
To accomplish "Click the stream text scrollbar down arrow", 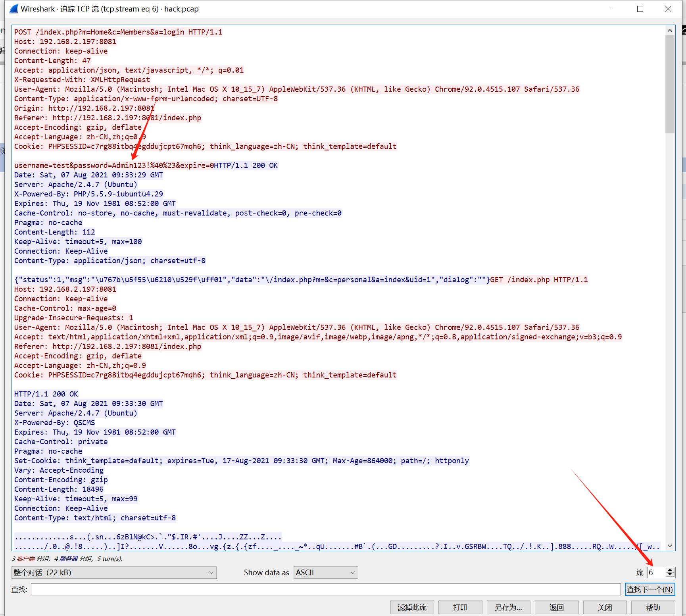I will point(670,546).
